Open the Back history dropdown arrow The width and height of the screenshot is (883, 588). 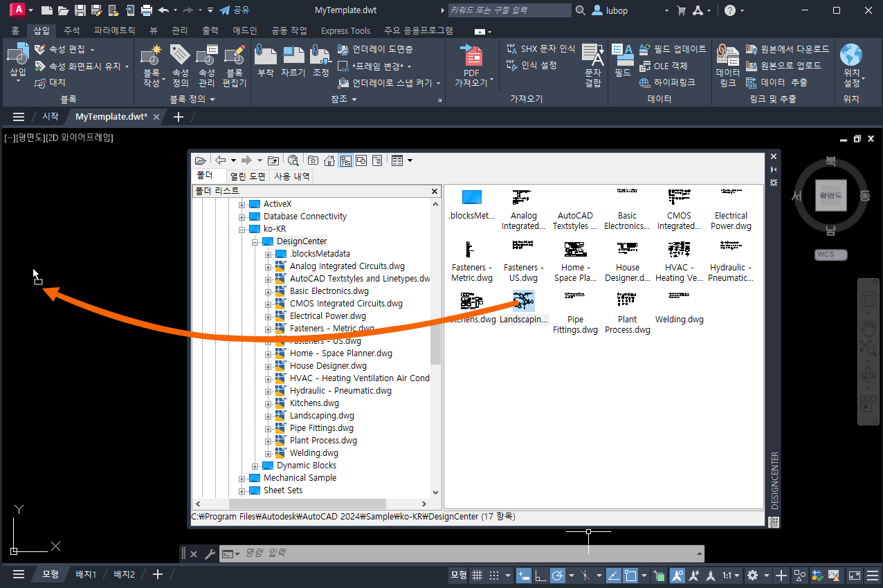[x=233, y=160]
